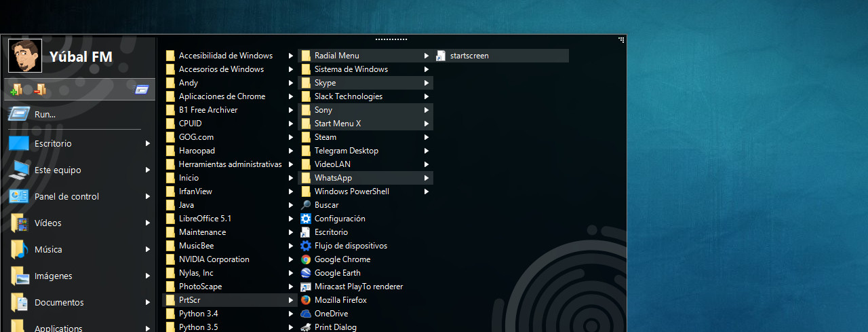
Task: Open the Run... dialog entry
Action: (45, 114)
